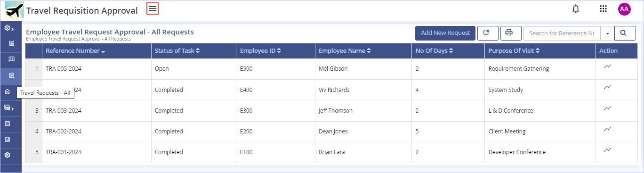Focus the Search for Reference Number field
This screenshot has height=173, width=644.
562,33
